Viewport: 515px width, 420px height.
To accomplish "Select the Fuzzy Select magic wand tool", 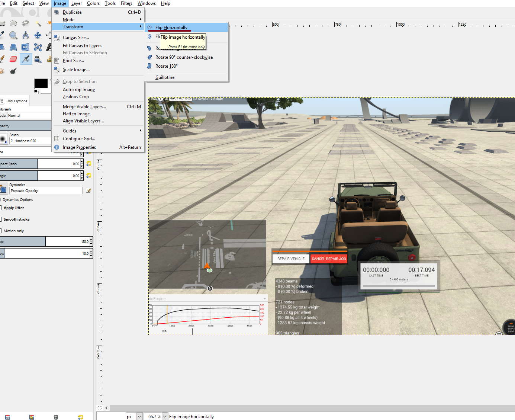I will point(38,23).
